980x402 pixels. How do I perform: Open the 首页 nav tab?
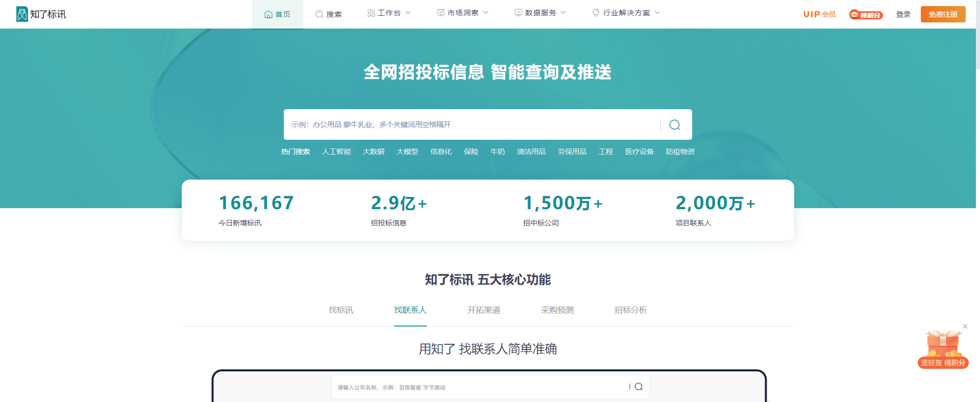point(278,14)
